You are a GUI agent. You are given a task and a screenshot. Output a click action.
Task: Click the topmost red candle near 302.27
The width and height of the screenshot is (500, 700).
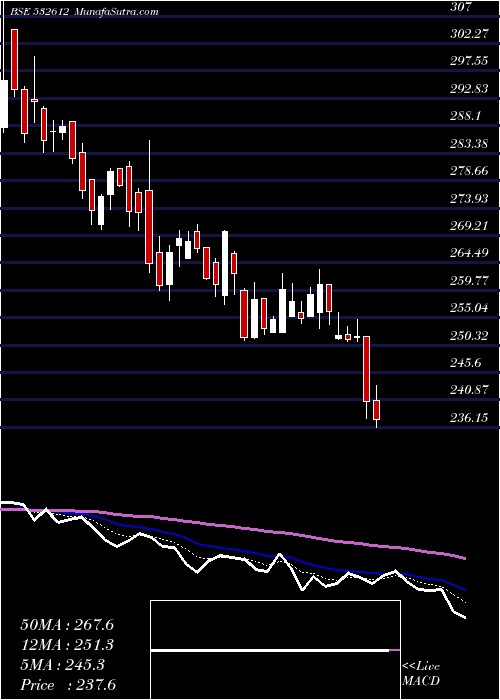(15, 59)
